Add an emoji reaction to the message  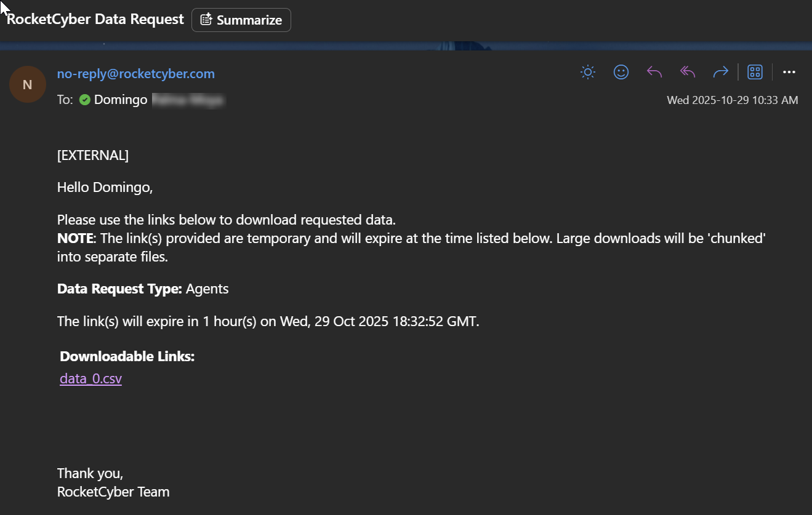[621, 72]
